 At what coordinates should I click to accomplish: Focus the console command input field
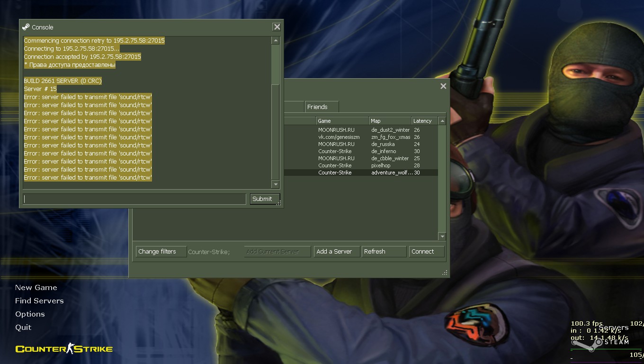[x=134, y=199]
